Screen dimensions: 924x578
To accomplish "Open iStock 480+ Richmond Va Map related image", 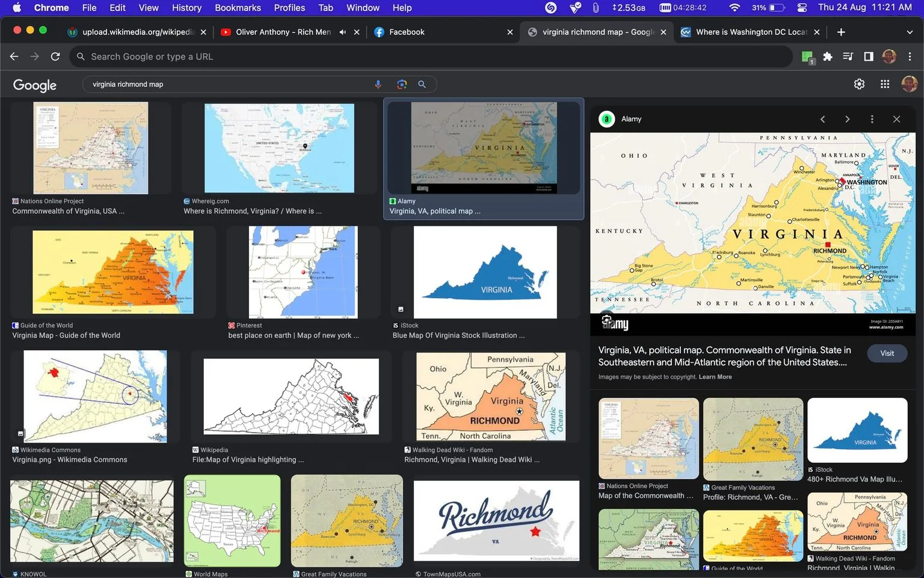I will coord(857,430).
